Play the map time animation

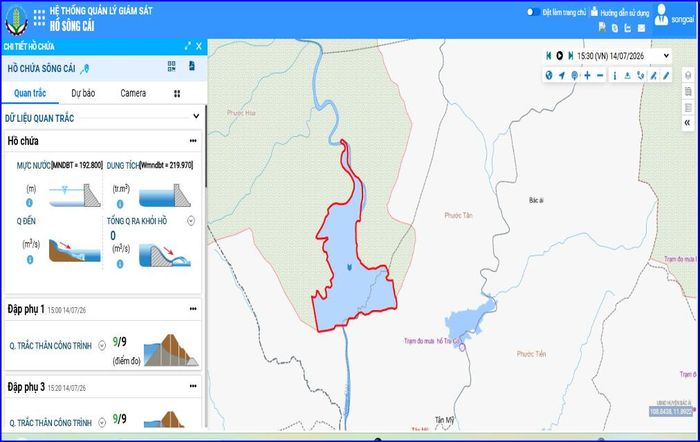click(559, 55)
